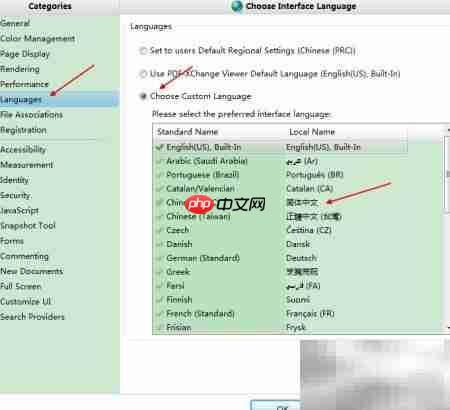Open the Performance category
This screenshot has width=450, height=410.
click(x=24, y=84)
